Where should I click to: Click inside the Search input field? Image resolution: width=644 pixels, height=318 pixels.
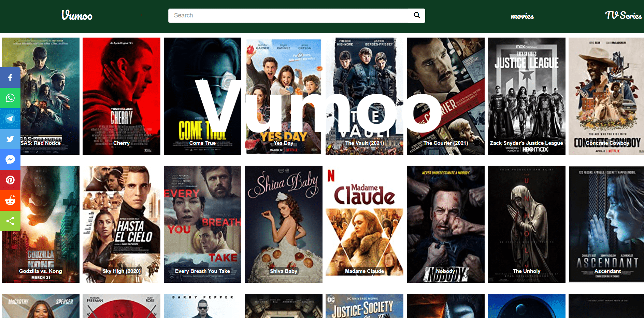[288, 16]
